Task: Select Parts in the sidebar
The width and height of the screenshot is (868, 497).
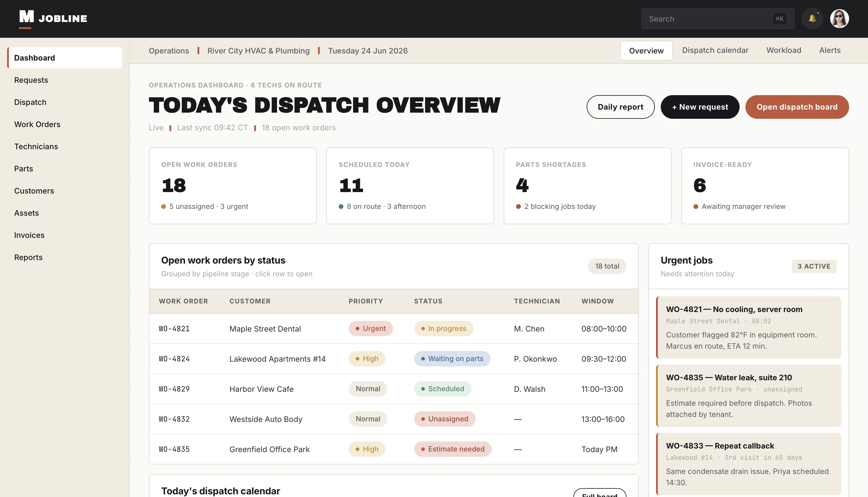Action: coord(64,169)
